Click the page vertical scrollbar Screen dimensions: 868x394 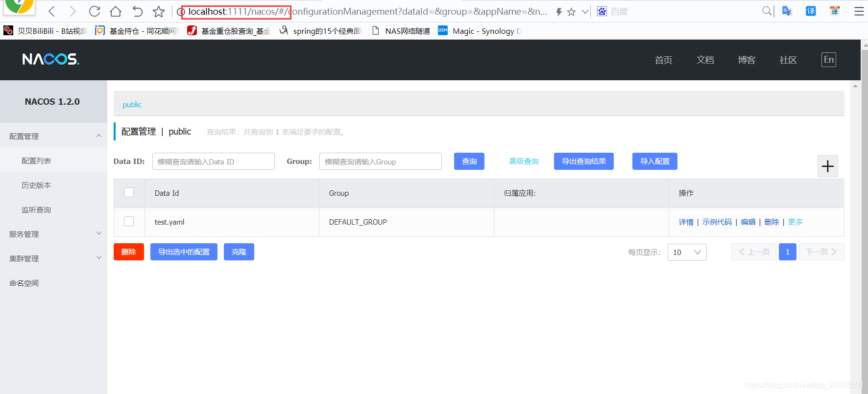click(864, 220)
